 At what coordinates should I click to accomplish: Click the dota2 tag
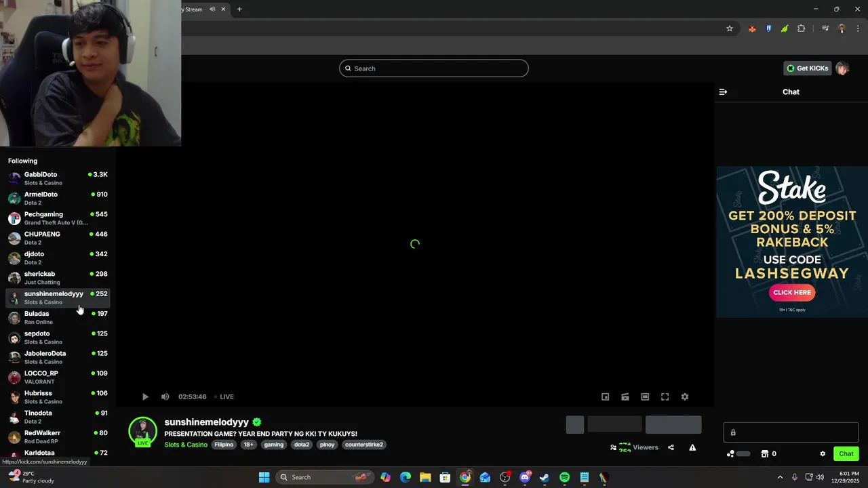click(302, 445)
